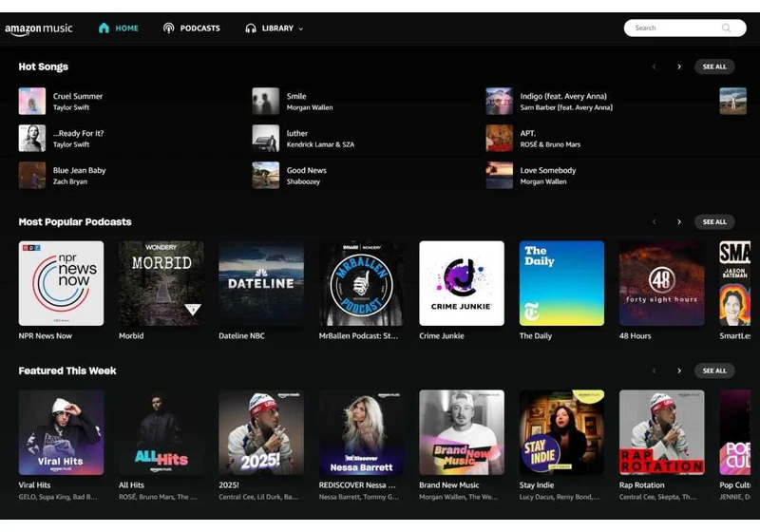
Task: Show next Most Popular Podcasts
Action: pyautogui.click(x=679, y=221)
